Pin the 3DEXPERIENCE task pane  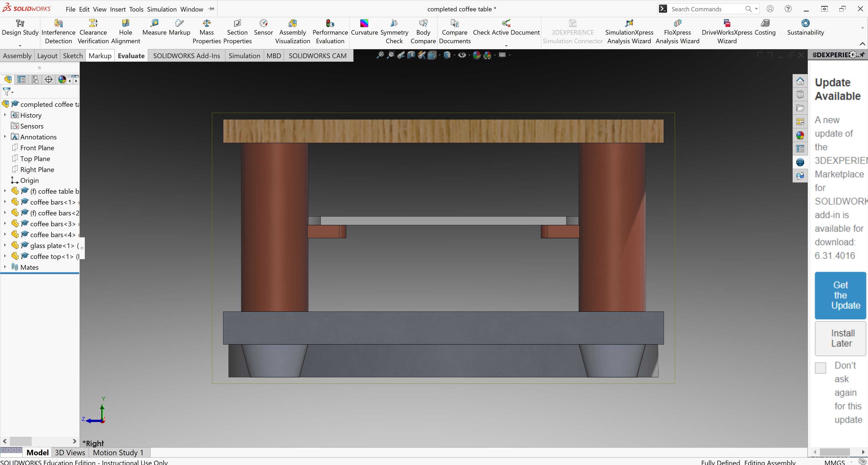[862, 55]
